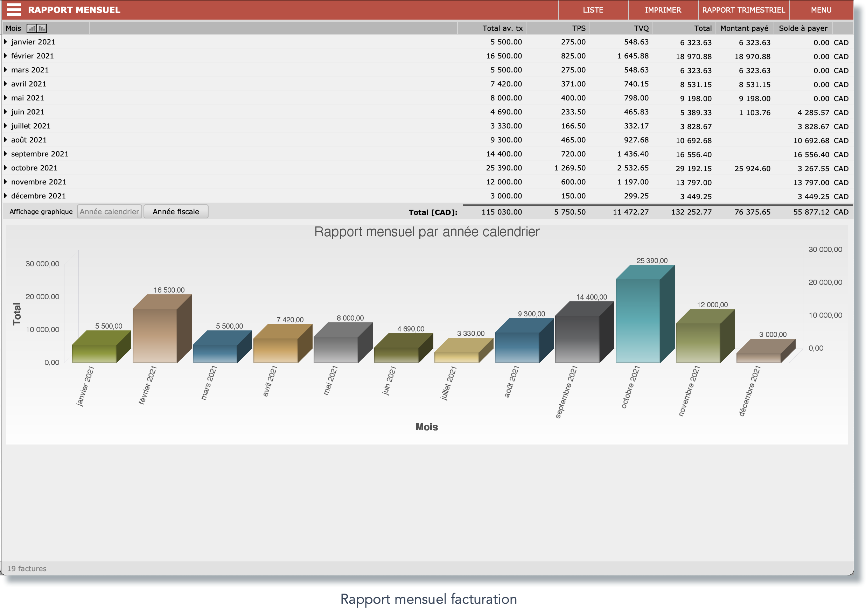Expand the septembre 2021 row
This screenshot has width=866, height=616.
pyautogui.click(x=5, y=154)
